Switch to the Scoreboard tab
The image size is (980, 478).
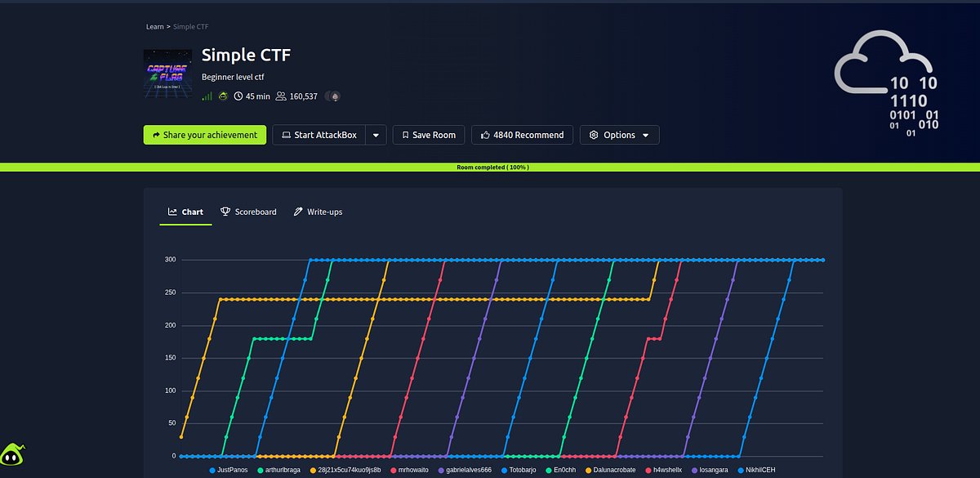coord(248,212)
